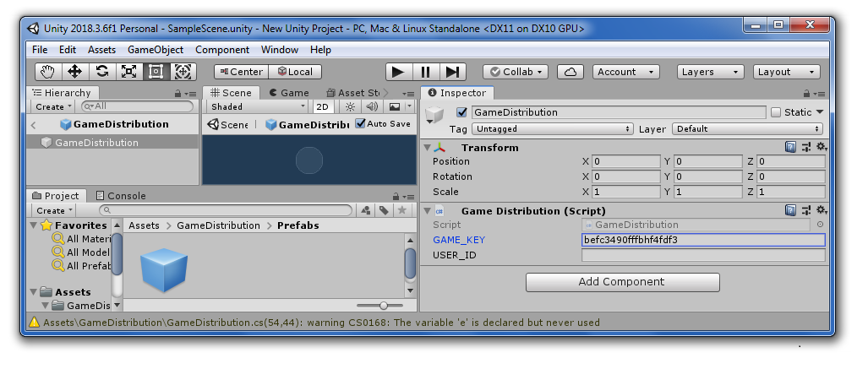
Task: Open Transform component gear settings
Action: point(822,147)
